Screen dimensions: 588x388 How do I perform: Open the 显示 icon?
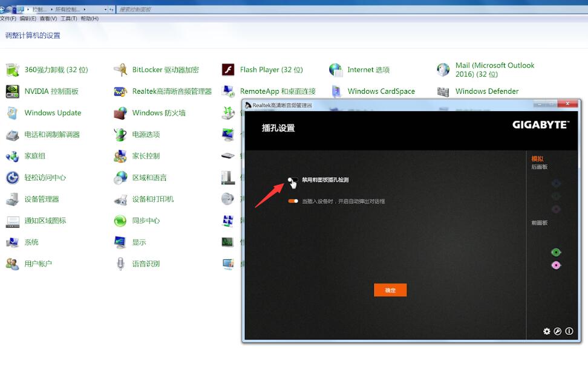pos(120,242)
